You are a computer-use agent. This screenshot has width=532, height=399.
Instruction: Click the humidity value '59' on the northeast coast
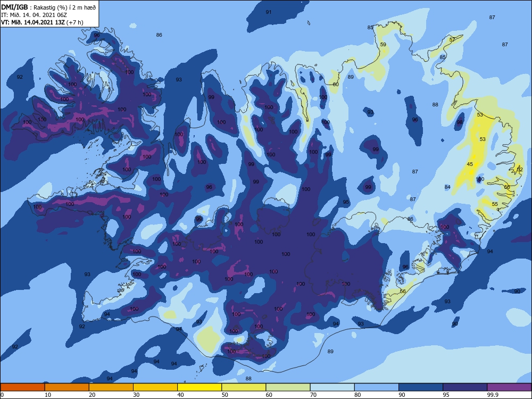coord(383,45)
